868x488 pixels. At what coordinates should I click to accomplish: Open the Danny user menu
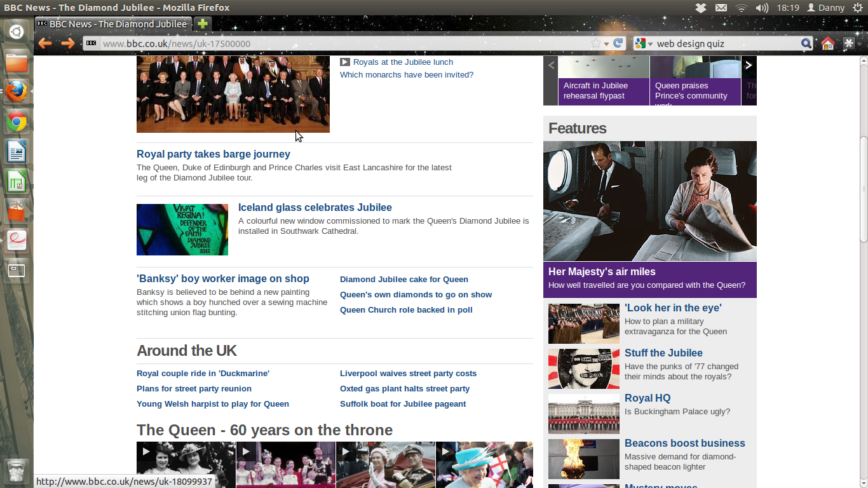click(826, 8)
